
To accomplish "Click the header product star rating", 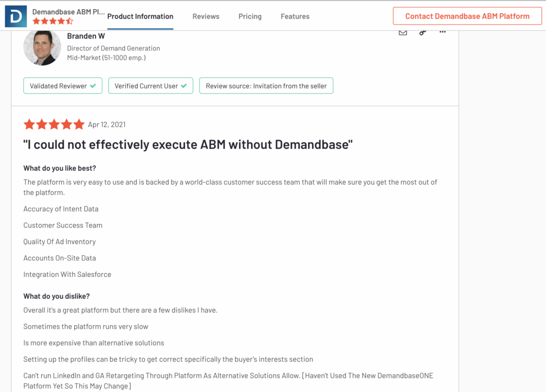I will (x=53, y=21).
